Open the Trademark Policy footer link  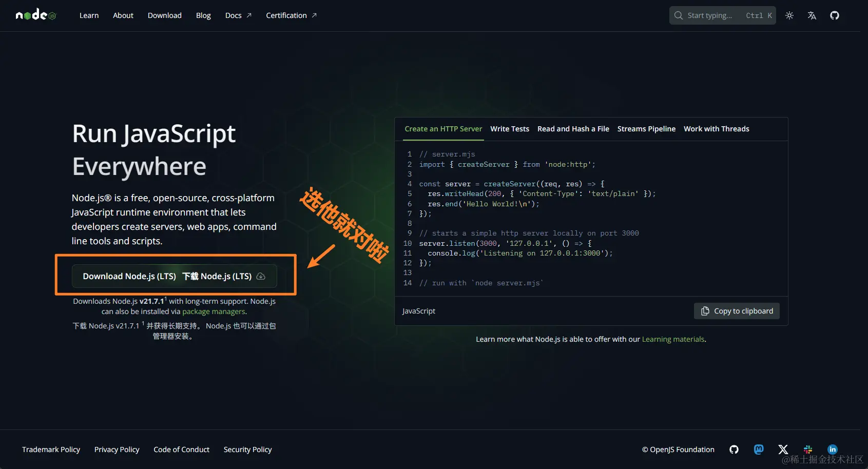click(x=51, y=450)
